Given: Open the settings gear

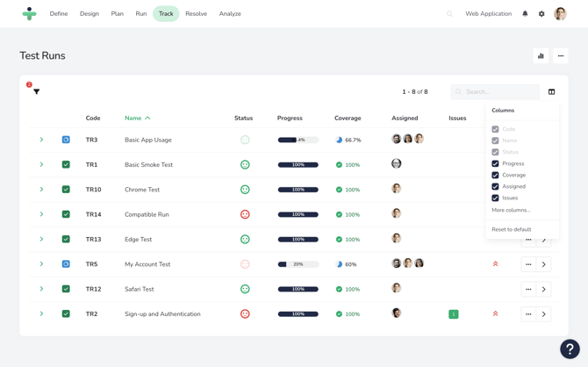Looking at the screenshot, I should pos(541,14).
